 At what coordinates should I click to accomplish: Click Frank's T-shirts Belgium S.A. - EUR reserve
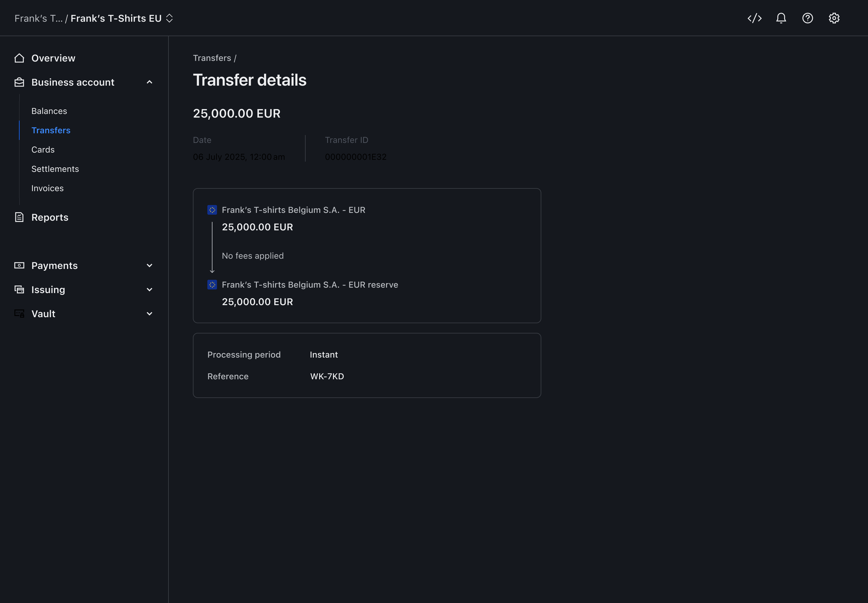310,285
